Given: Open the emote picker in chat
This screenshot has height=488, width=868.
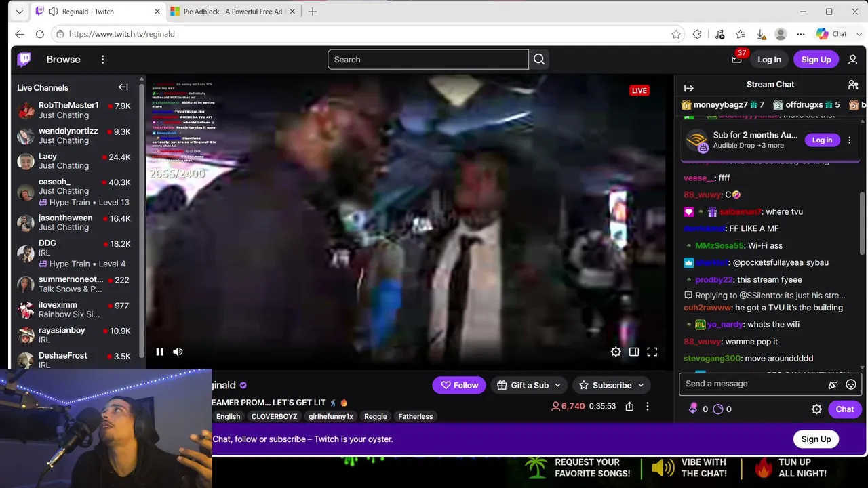Looking at the screenshot, I should pos(851,384).
